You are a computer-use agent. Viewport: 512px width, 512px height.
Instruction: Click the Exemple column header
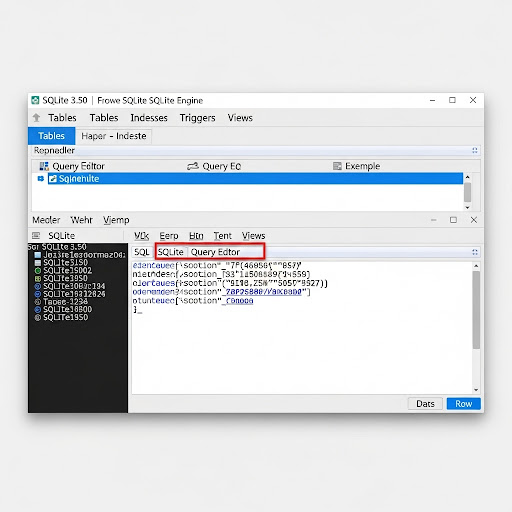coord(362,166)
